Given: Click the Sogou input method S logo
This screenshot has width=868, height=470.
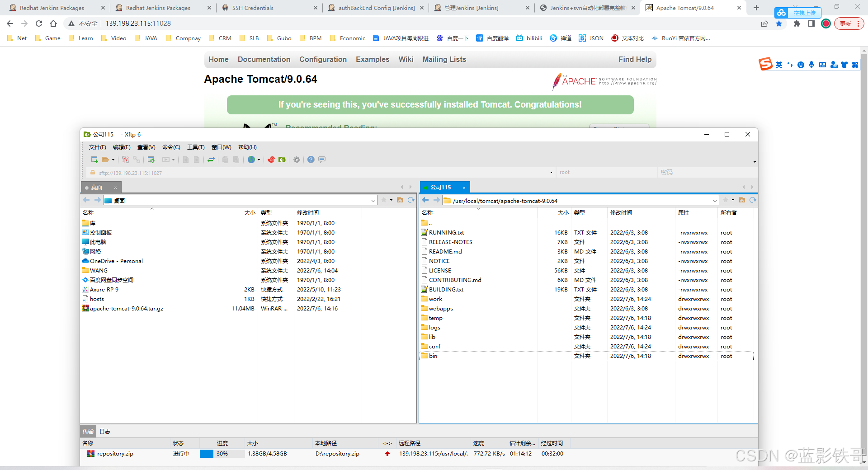Looking at the screenshot, I should point(765,64).
